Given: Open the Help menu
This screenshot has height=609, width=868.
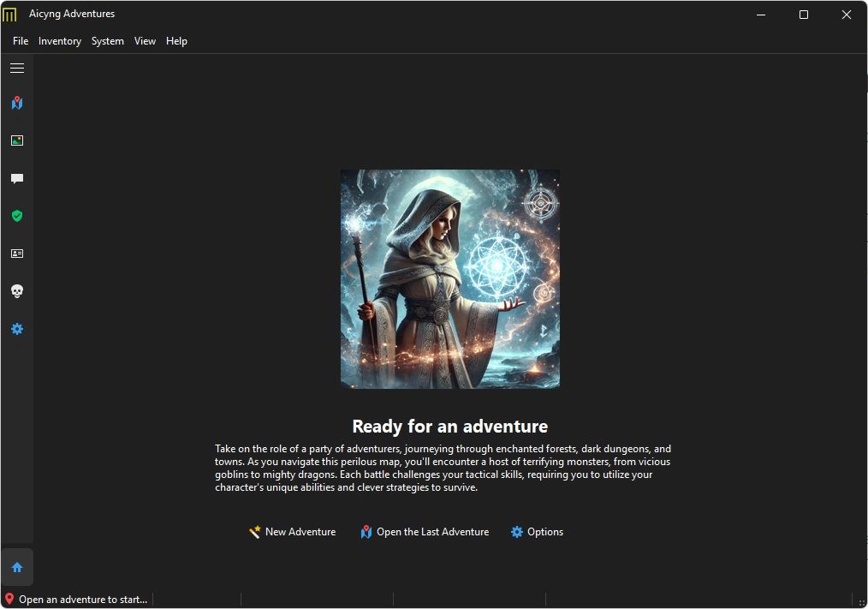Looking at the screenshot, I should pyautogui.click(x=176, y=41).
